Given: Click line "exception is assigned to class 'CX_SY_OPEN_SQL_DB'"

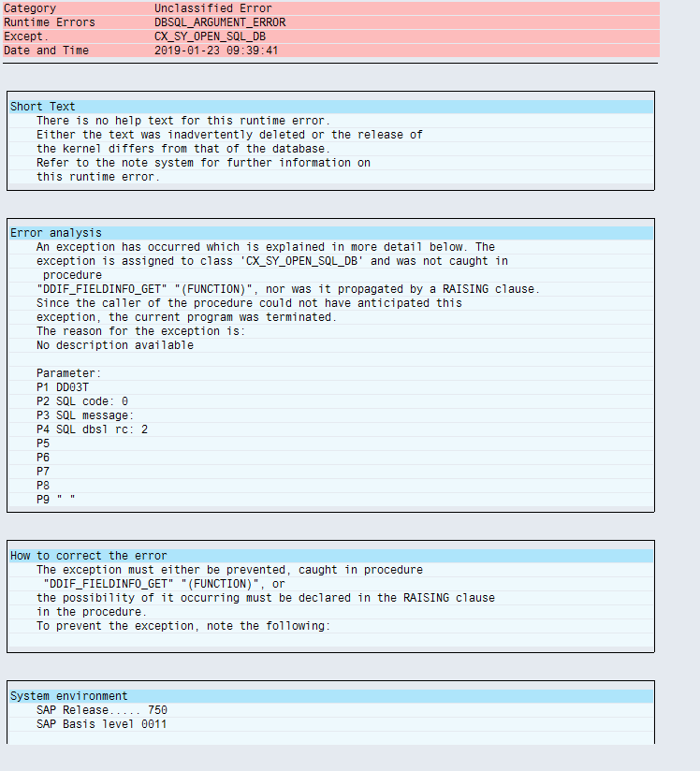Looking at the screenshot, I should pos(272,261).
